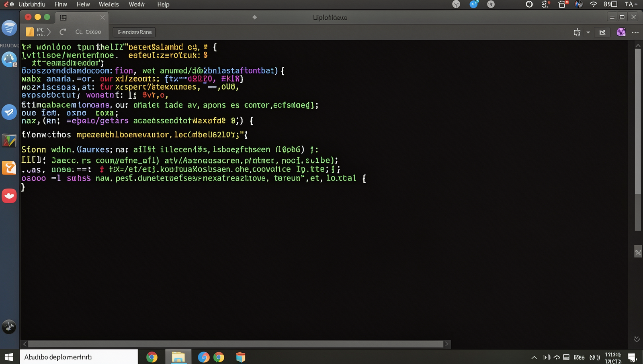Click the TA input indicator in top bar
The width and height of the screenshot is (643, 364).
pyautogui.click(x=631, y=4)
